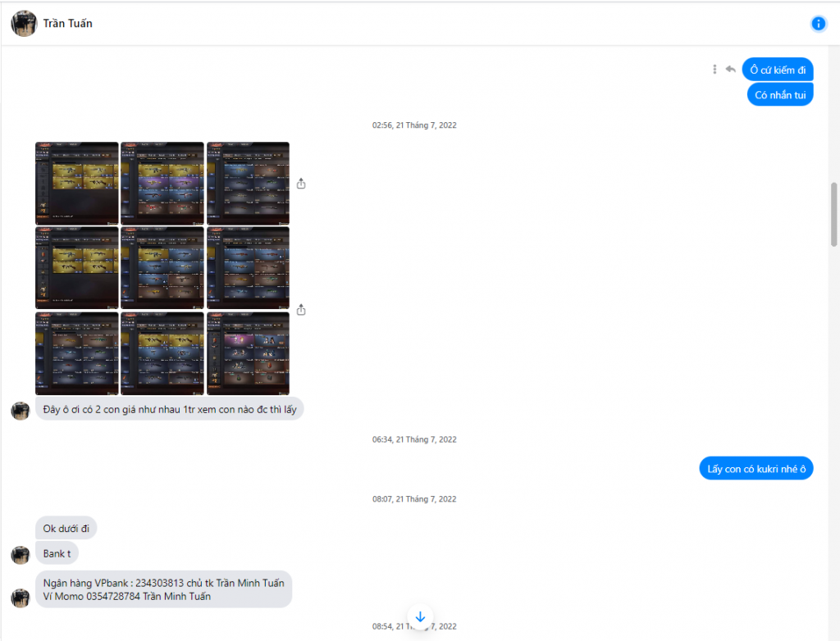Click sender avatar beside 'Đây ô ơi' message
This screenshot has width=840, height=641.
[21, 411]
